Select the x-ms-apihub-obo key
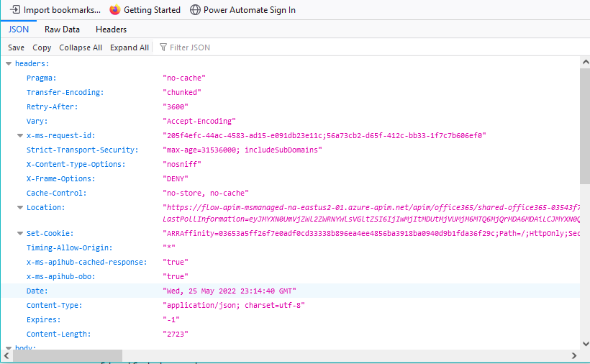This screenshot has width=590, height=364. point(61,276)
